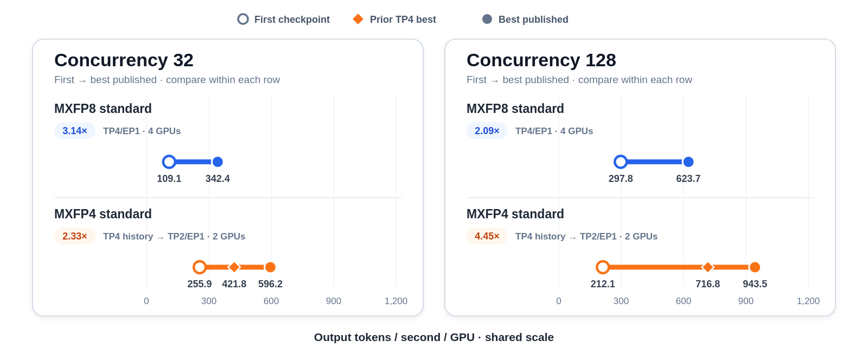
Task: Click the filled orange marker at 596.2
Action: tap(270, 267)
